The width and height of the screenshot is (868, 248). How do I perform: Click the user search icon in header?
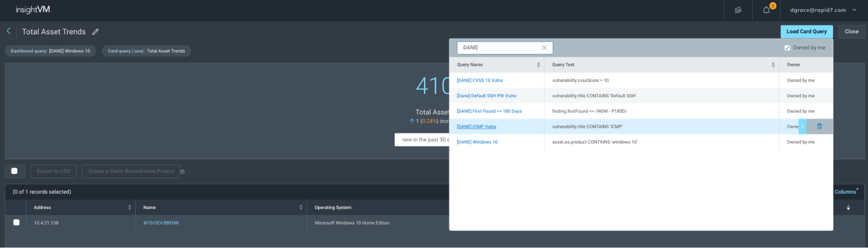click(x=738, y=10)
